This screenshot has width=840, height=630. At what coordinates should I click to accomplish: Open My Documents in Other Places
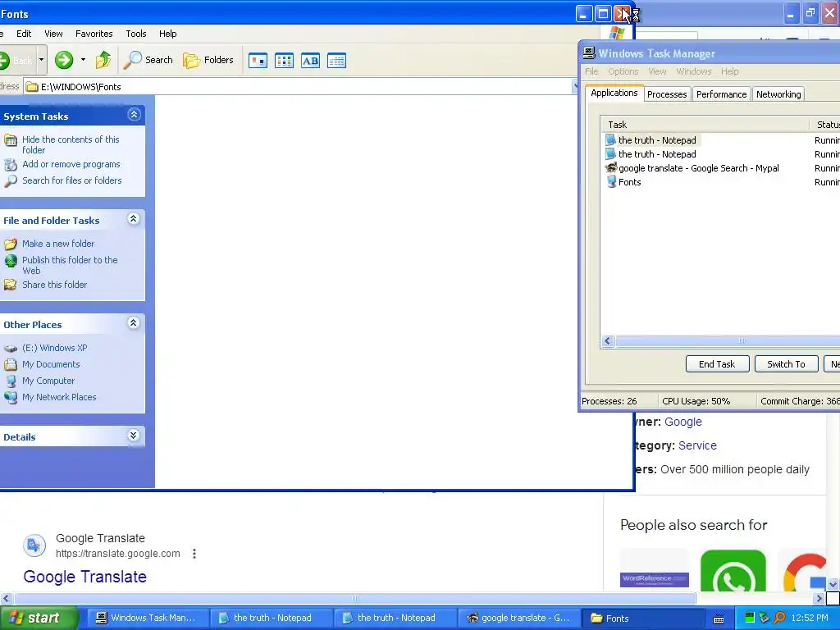point(51,364)
